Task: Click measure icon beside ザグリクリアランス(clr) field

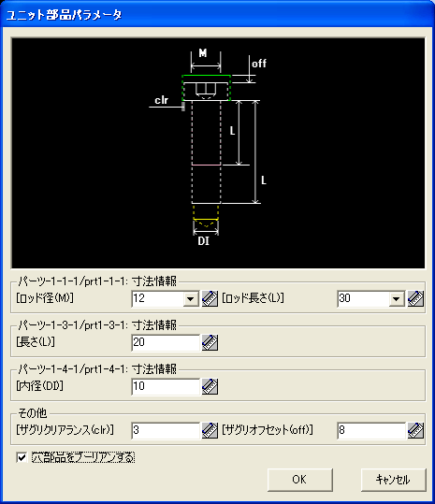Action: click(x=210, y=430)
